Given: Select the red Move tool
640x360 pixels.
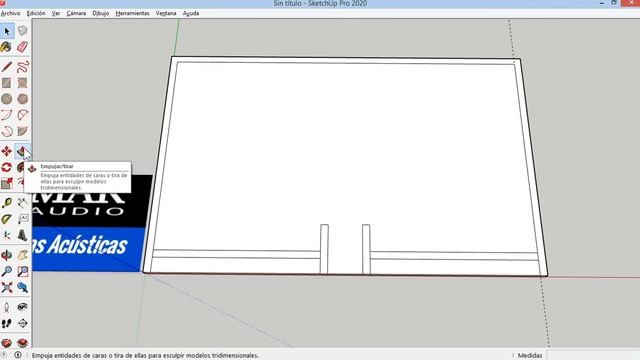Looking at the screenshot, I should coord(7,151).
